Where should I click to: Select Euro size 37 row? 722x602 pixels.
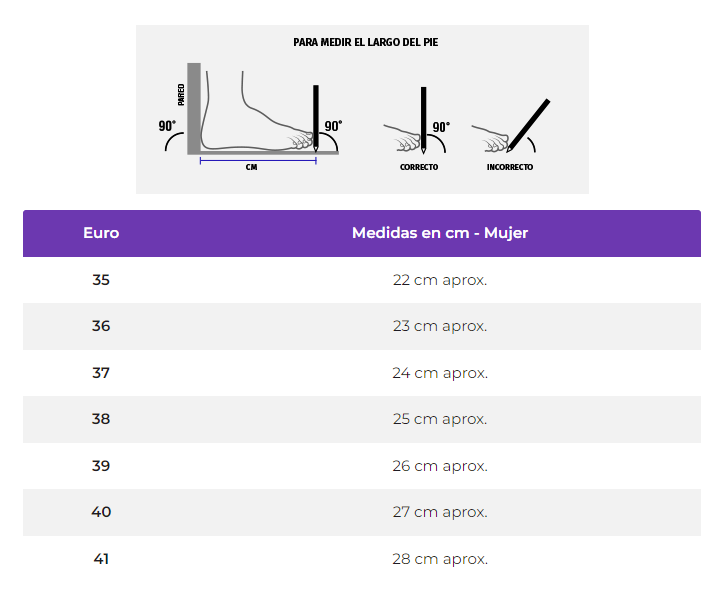click(x=362, y=373)
